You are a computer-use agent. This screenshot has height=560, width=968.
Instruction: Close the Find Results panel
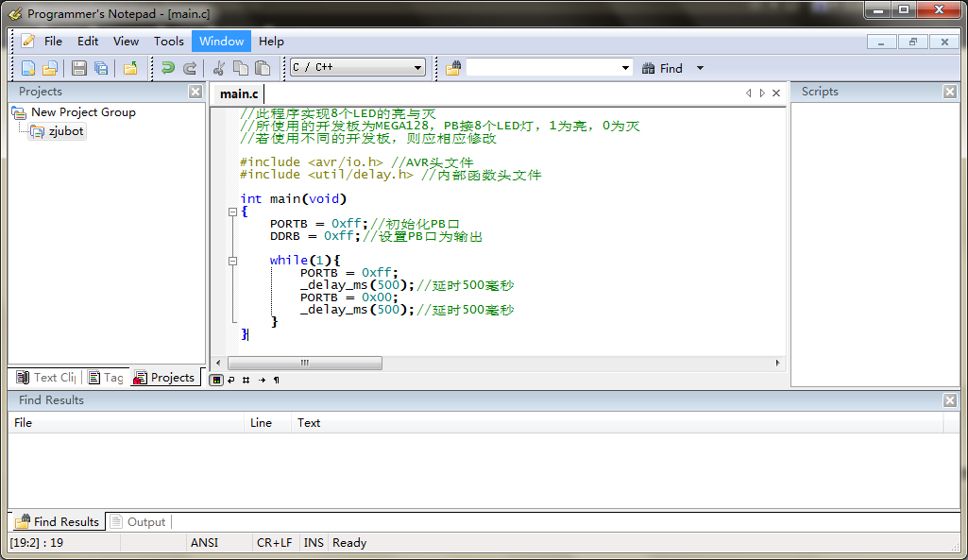click(950, 400)
